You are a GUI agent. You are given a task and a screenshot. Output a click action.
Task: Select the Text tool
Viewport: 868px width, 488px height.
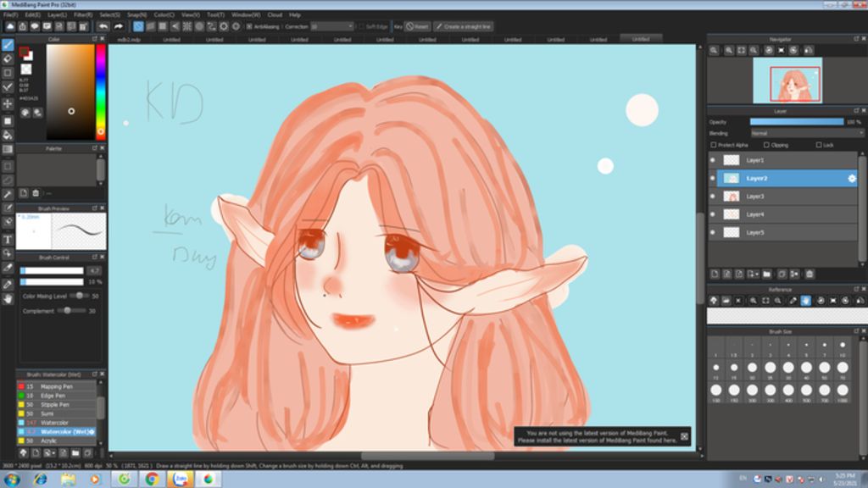(x=8, y=240)
